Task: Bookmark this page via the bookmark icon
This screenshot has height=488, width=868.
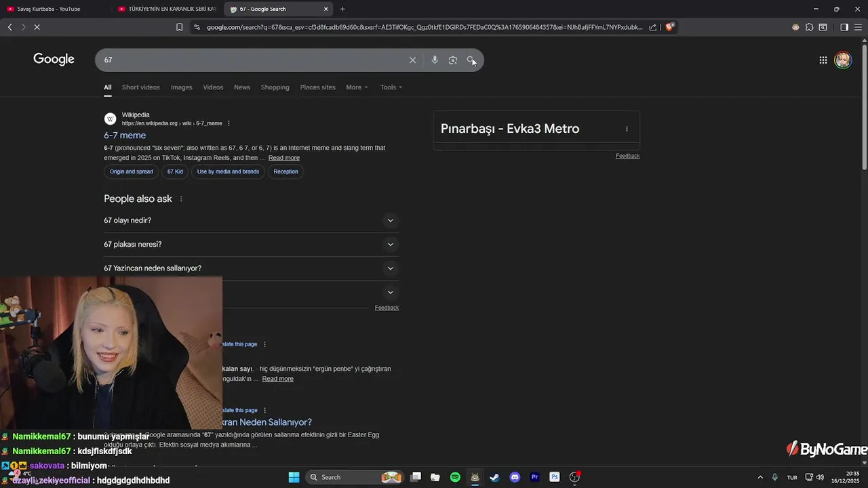Action: [x=179, y=27]
